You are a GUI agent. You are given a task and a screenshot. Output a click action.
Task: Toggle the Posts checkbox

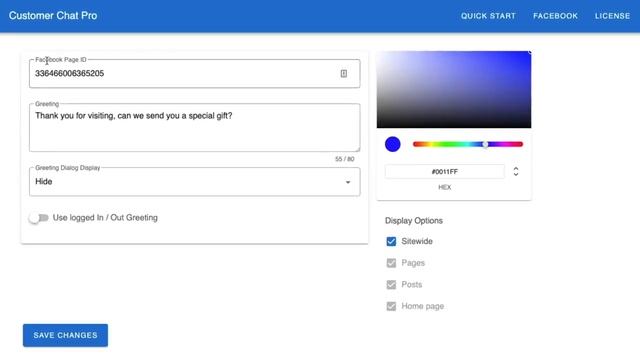coord(391,284)
